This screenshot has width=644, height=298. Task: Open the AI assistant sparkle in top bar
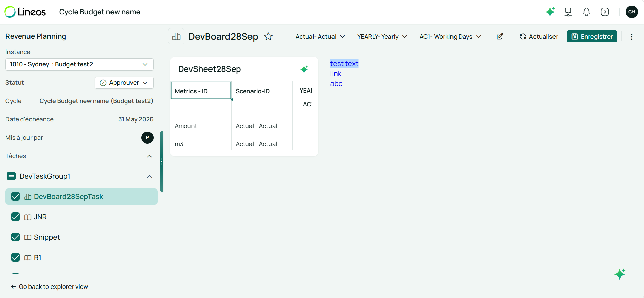pyautogui.click(x=550, y=12)
